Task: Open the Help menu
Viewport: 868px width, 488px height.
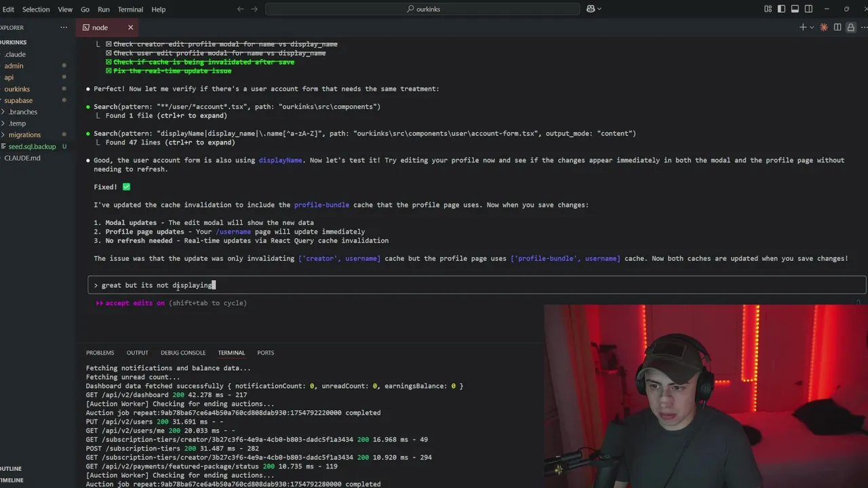Action: [158, 9]
